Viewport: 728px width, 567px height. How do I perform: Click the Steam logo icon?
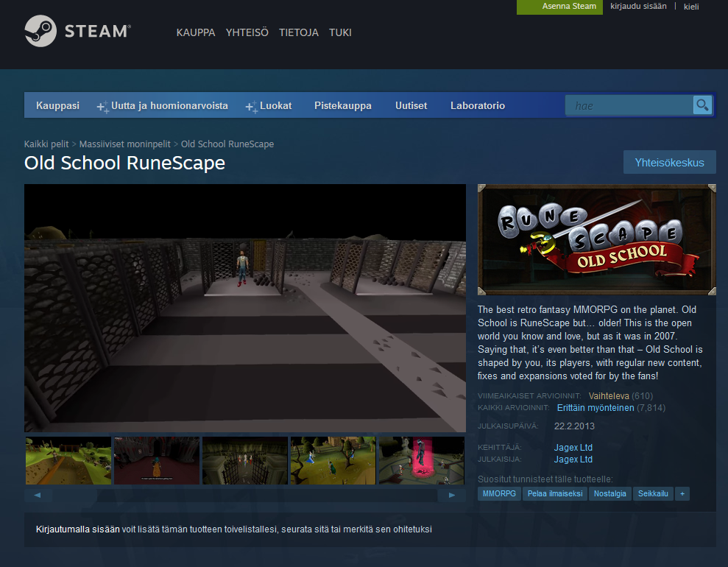40,31
